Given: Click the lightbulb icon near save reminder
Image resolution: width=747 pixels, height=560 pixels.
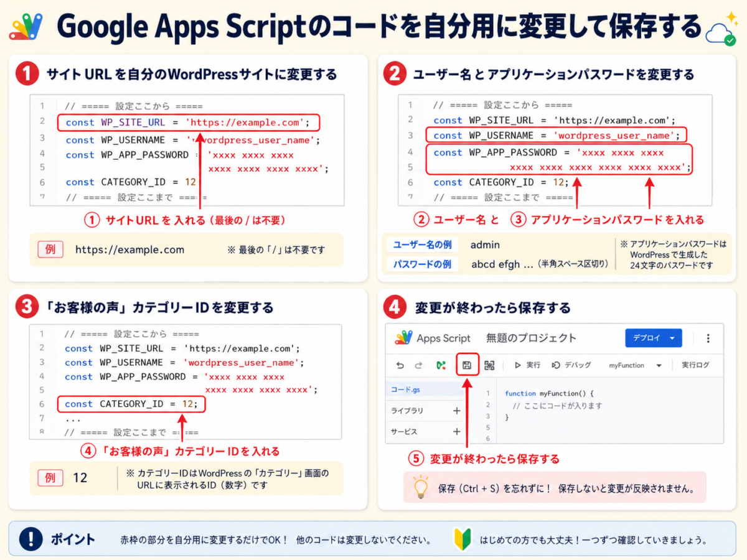Looking at the screenshot, I should [421, 487].
